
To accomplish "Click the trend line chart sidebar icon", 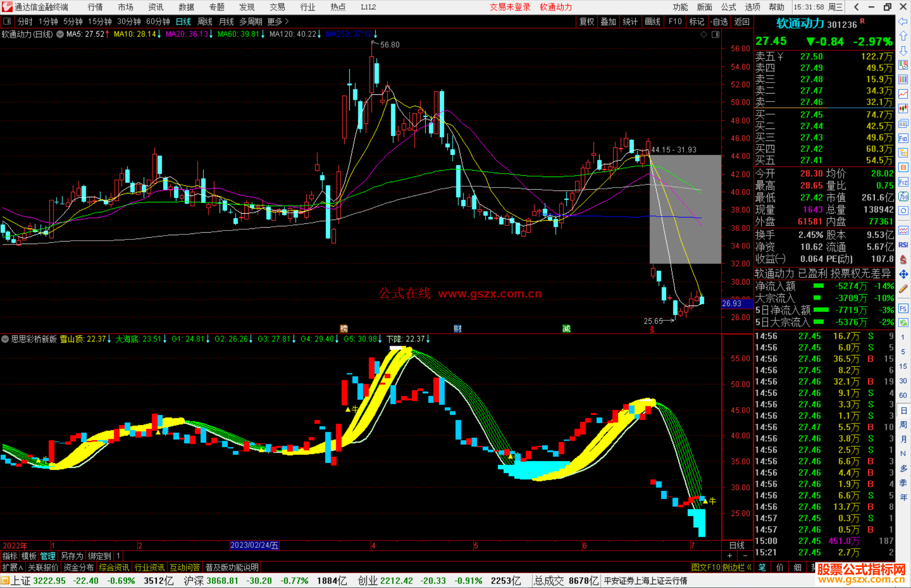I will 903,94.
